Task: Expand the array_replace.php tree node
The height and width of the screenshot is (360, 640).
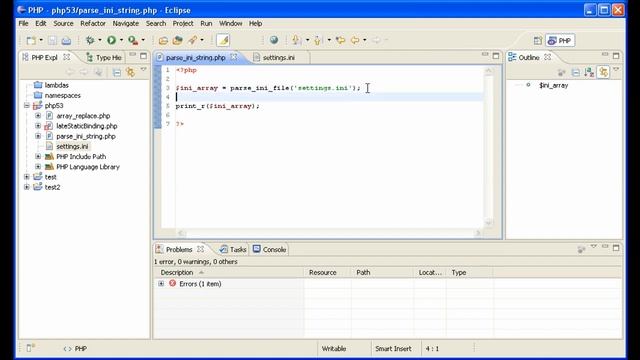Action: pos(38,116)
